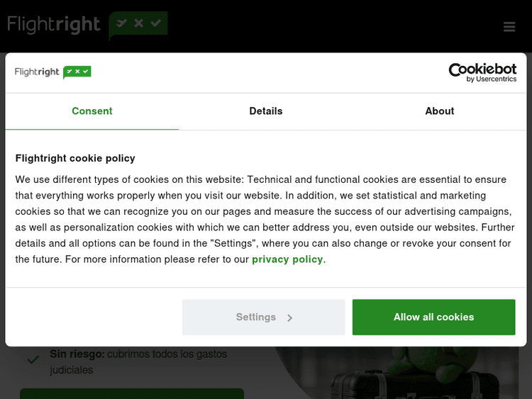Click the small green badge in the dialog logo
This screenshot has height=399, width=532.
pos(77,72)
